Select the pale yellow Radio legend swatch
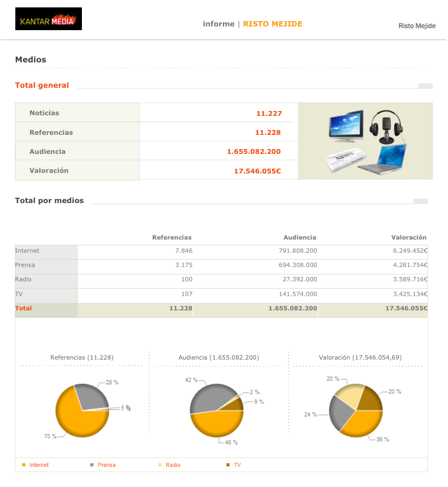Screen dimensions: 448x487 tap(160, 465)
